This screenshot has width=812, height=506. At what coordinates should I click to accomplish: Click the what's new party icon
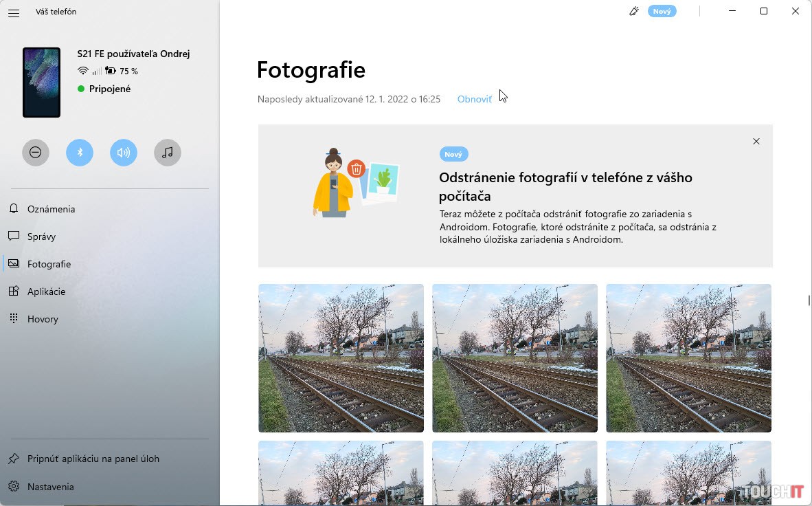(x=634, y=12)
